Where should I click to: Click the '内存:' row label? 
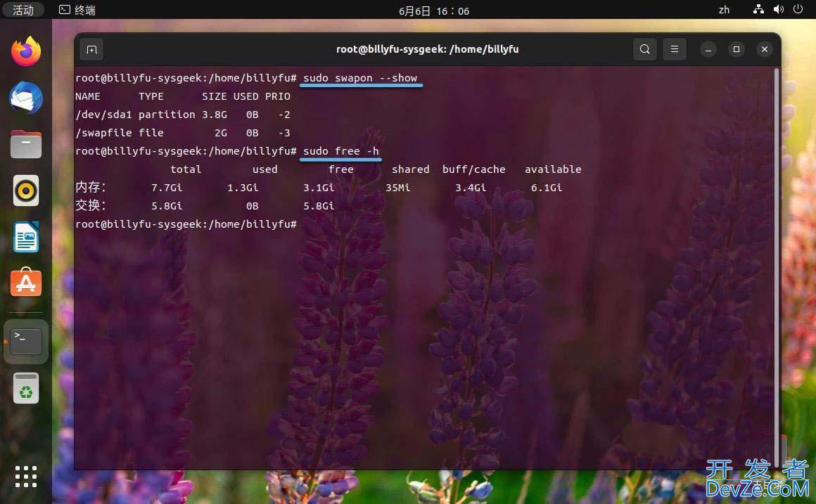tap(91, 187)
